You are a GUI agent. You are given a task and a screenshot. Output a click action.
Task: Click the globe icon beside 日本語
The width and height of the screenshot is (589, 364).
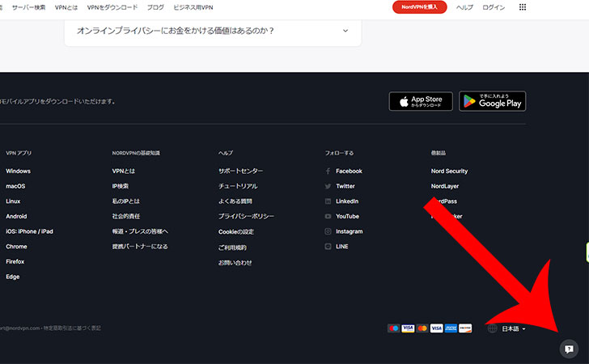click(493, 328)
